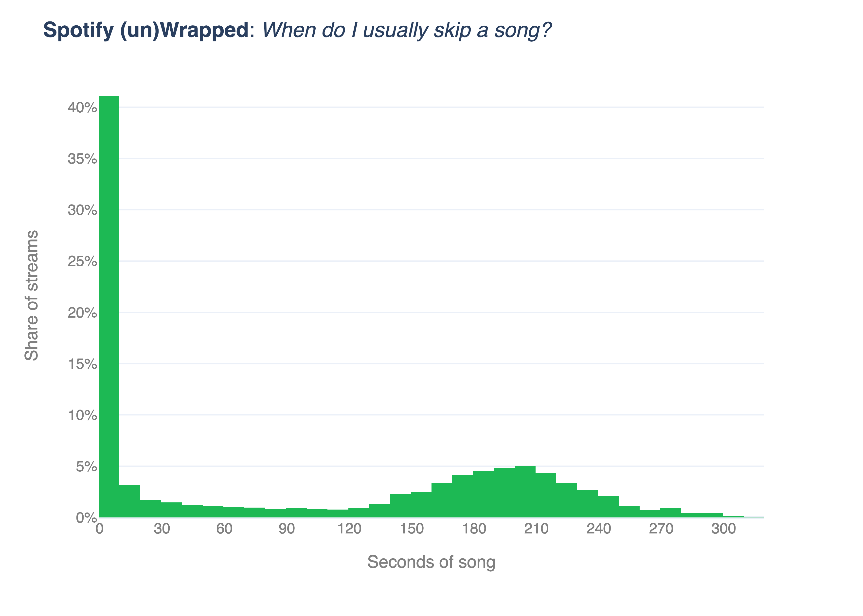The height and width of the screenshot is (616, 863).
Task: Click the peak bar just left of 210 seconds
Action: tap(525, 492)
